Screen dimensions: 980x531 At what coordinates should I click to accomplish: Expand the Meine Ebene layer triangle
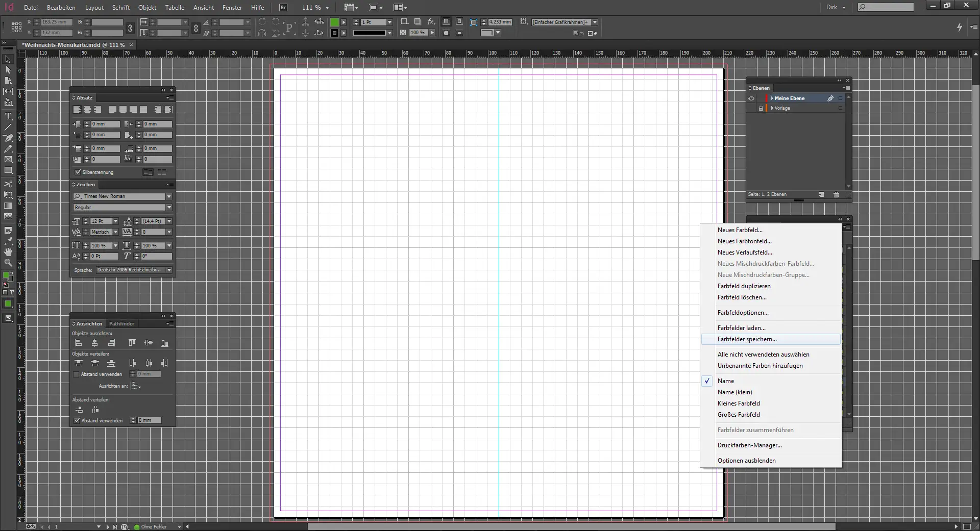pyautogui.click(x=772, y=98)
